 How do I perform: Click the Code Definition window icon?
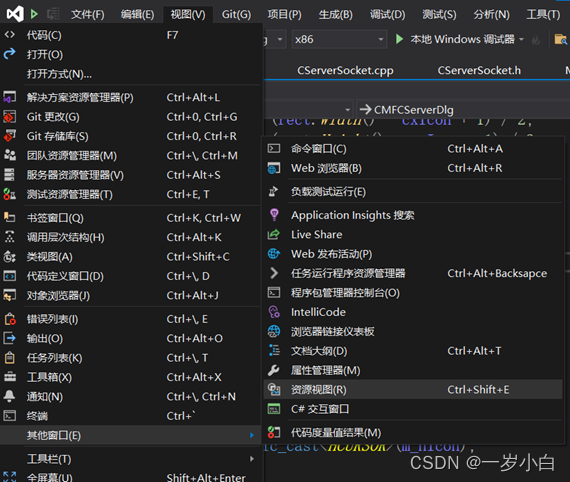pos(9,276)
